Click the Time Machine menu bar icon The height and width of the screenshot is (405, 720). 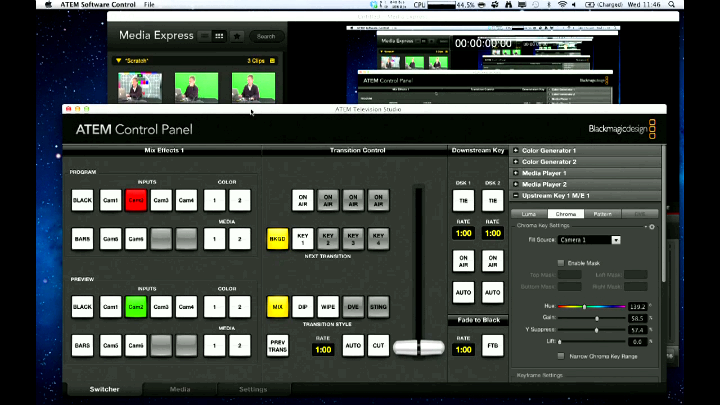pyautogui.click(x=535, y=5)
